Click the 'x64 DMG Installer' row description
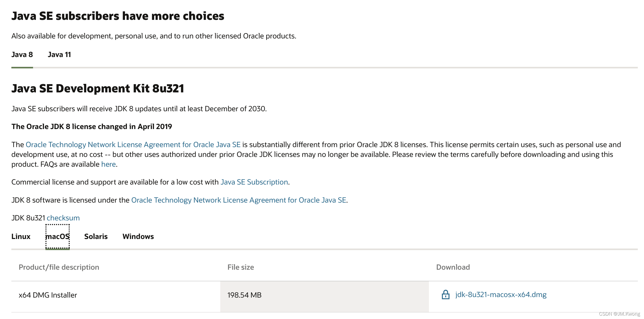 click(x=48, y=295)
